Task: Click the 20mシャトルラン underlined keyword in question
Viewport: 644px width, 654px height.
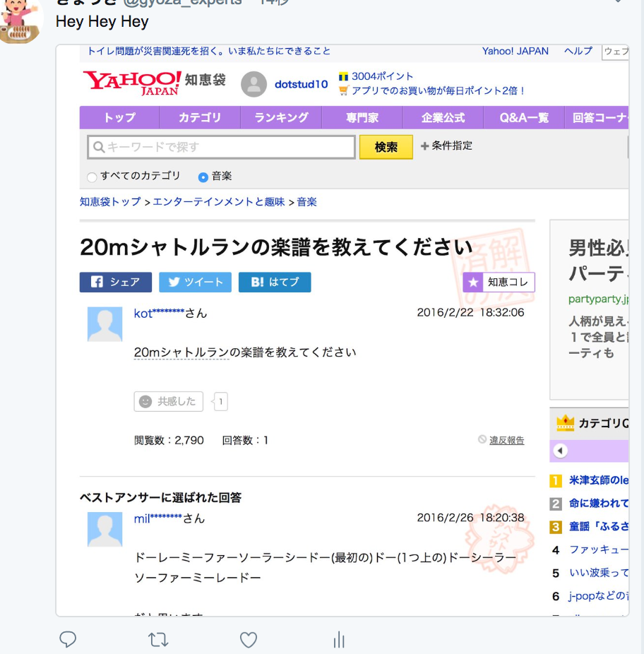Action: [x=181, y=352]
